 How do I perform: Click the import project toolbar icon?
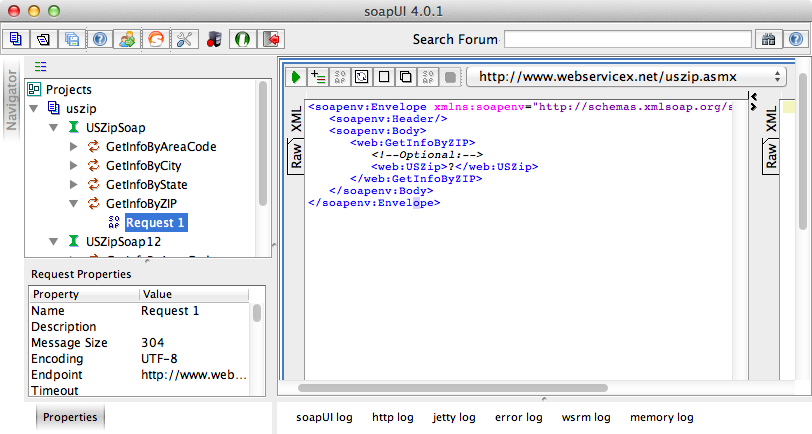point(44,39)
